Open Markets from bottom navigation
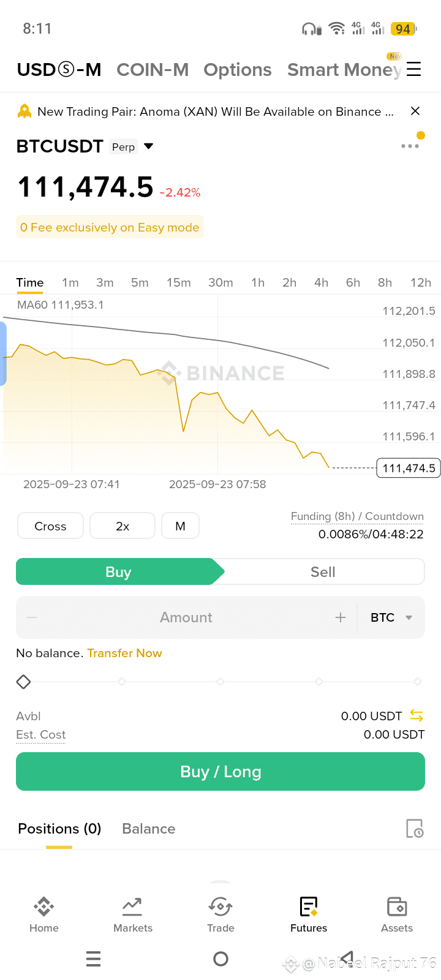This screenshot has height=980, width=441. pyautogui.click(x=133, y=914)
